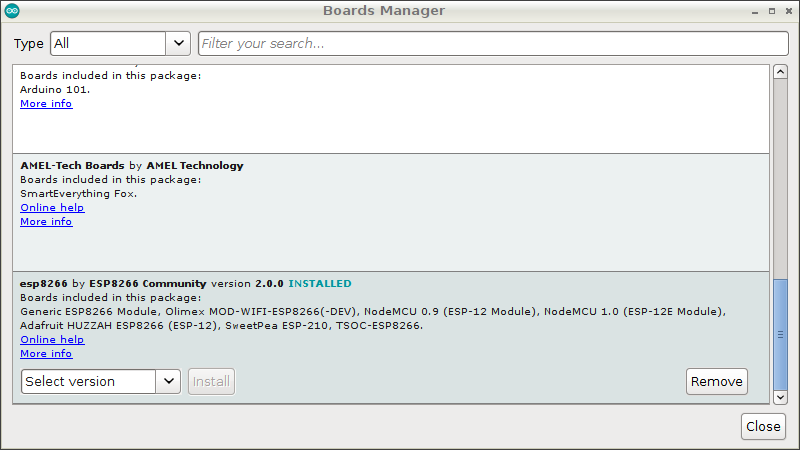
Task: Open Online help link for AMEL-Tech Boards
Action: [x=52, y=208]
